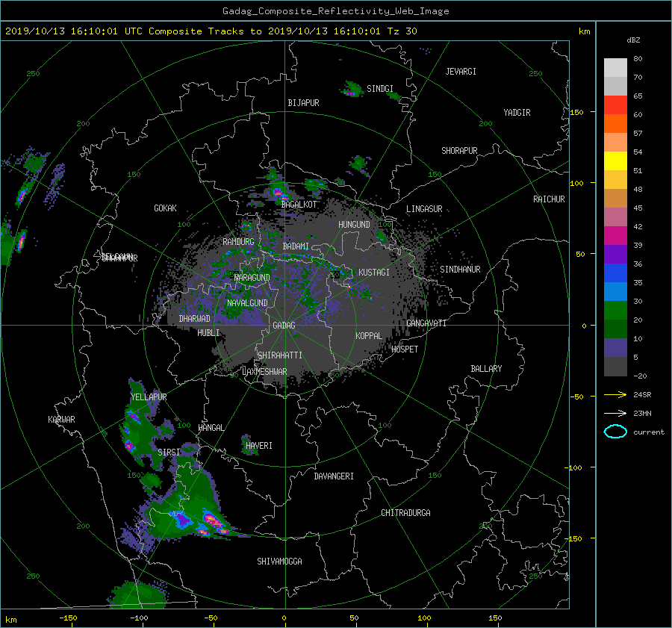Screen dimensions: 672x628
Task: Click the HANGAL city label
Action: point(211,428)
